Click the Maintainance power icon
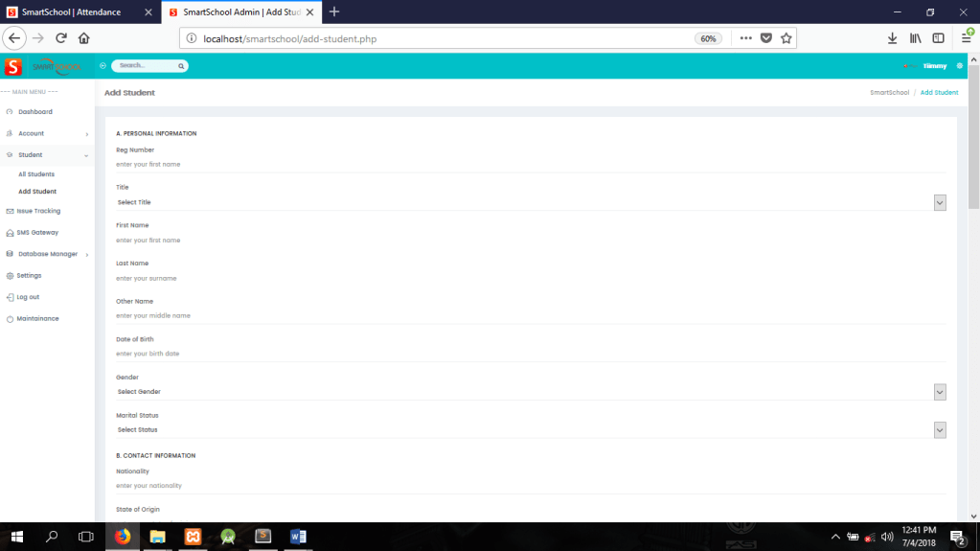 click(x=10, y=319)
